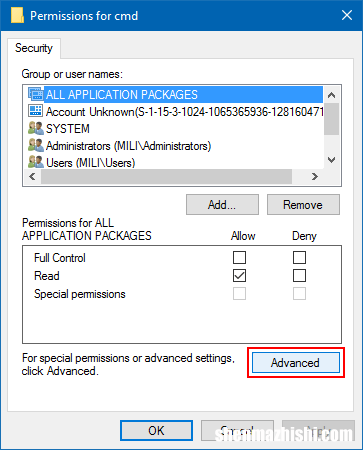Click the Remove button
This screenshot has width=363, height=450.
[x=303, y=205]
